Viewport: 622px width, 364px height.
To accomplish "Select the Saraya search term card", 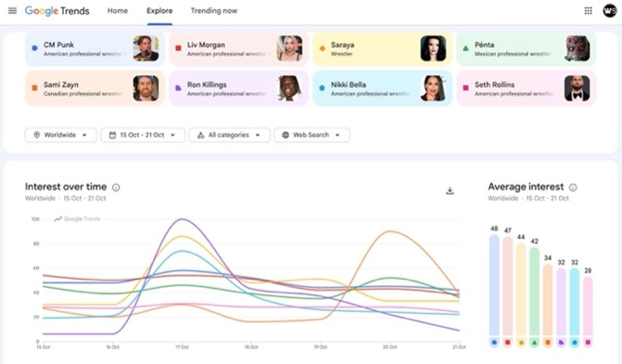I will click(x=383, y=49).
